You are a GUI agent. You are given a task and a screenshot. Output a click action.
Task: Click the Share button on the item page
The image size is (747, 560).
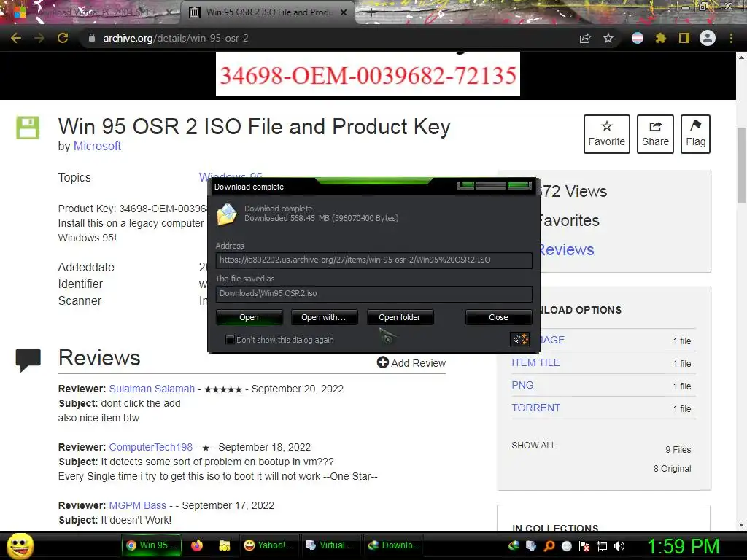655,134
